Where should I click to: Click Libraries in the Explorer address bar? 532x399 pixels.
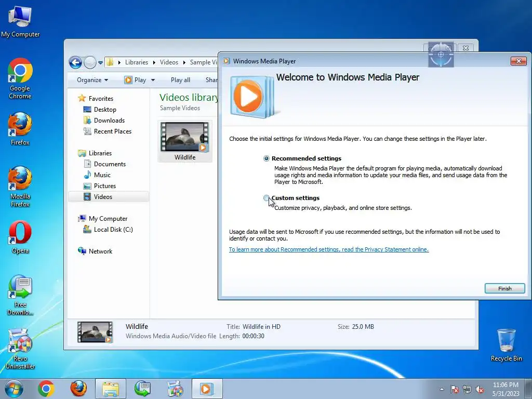[x=137, y=62]
